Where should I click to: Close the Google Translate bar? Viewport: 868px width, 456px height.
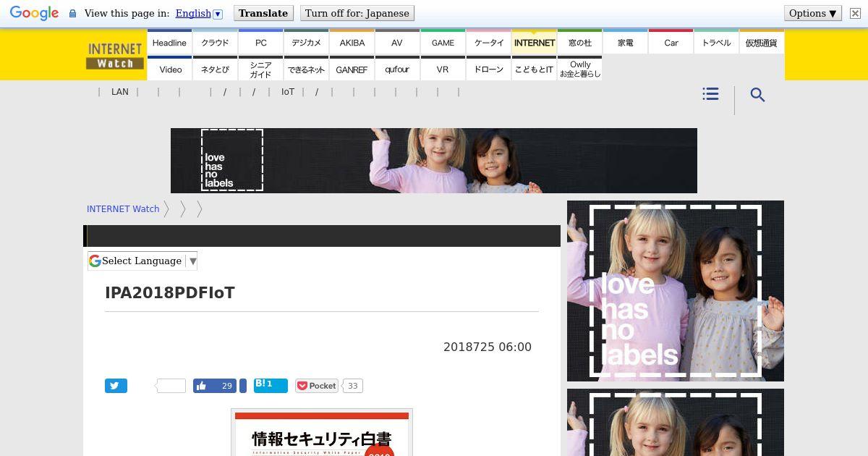coord(855,13)
